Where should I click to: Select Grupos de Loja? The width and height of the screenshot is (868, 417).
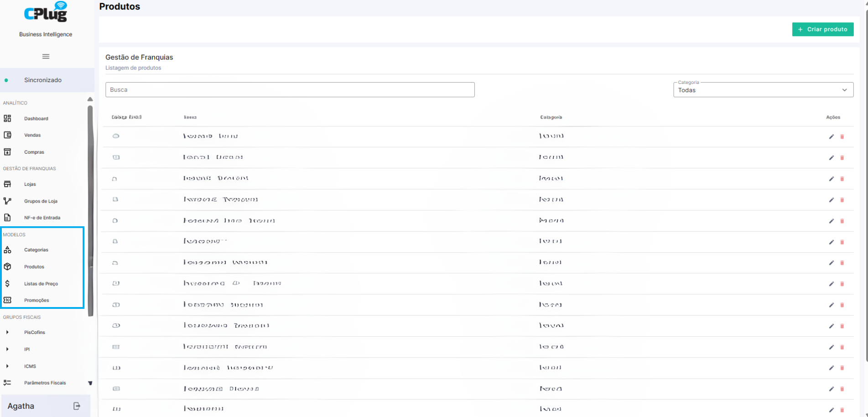pos(41,201)
